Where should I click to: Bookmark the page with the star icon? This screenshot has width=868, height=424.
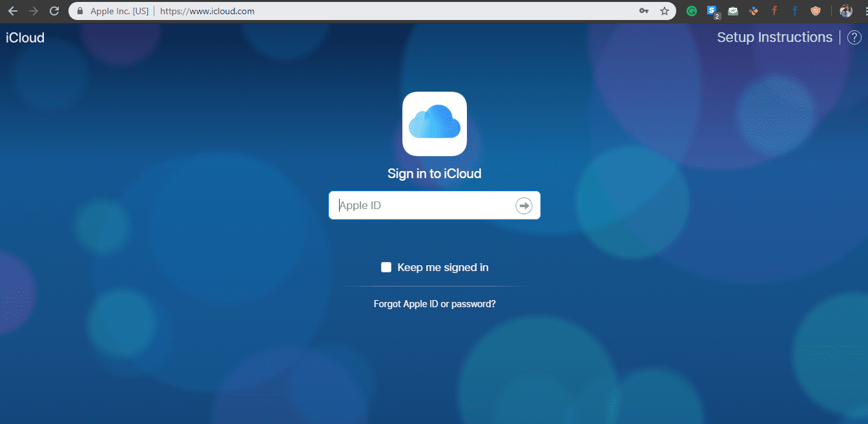665,11
